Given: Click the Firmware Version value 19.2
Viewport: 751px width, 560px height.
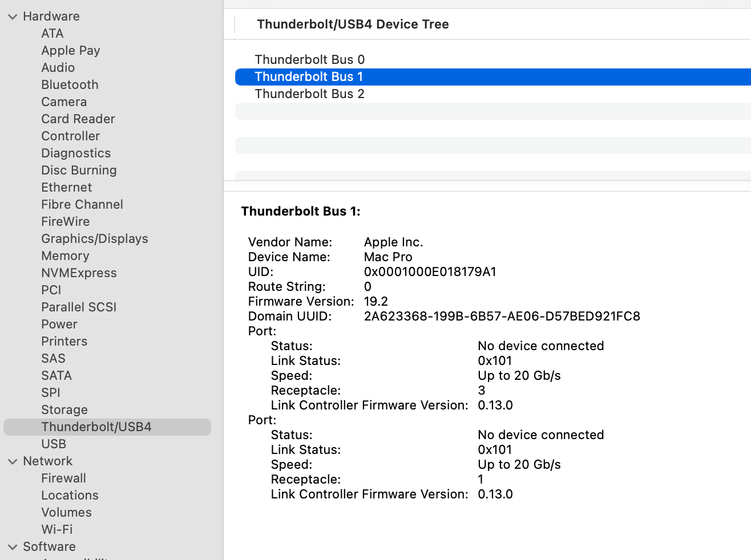Looking at the screenshot, I should pos(376,302).
